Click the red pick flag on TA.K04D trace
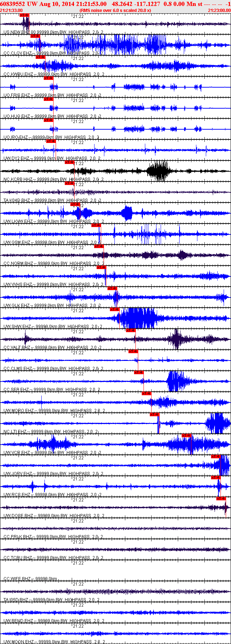The height and width of the screenshot is (644, 231). pyautogui.click(x=70, y=183)
